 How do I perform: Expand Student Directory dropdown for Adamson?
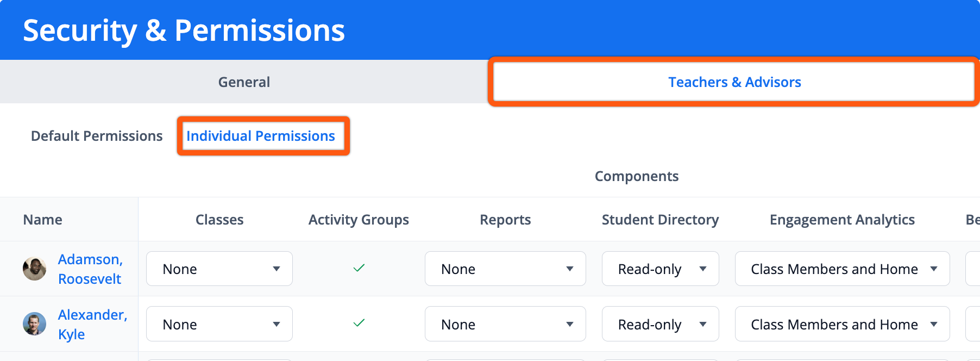tap(660, 269)
